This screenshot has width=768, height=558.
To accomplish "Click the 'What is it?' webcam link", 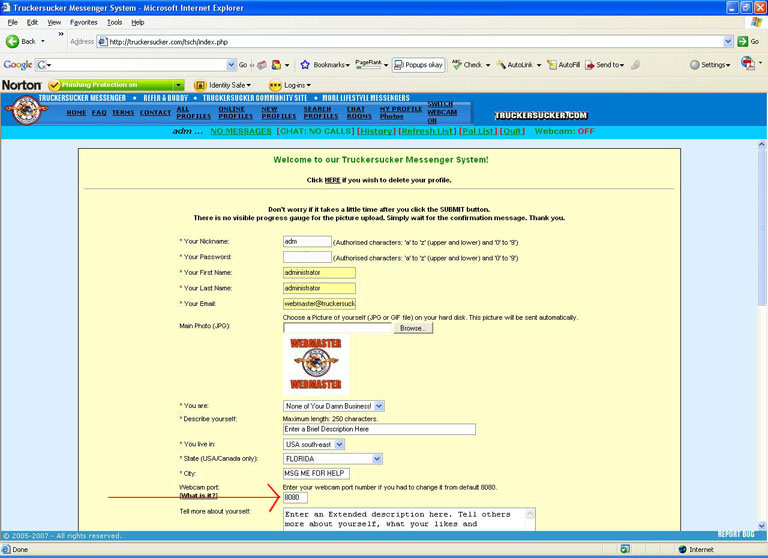I will 198,496.
